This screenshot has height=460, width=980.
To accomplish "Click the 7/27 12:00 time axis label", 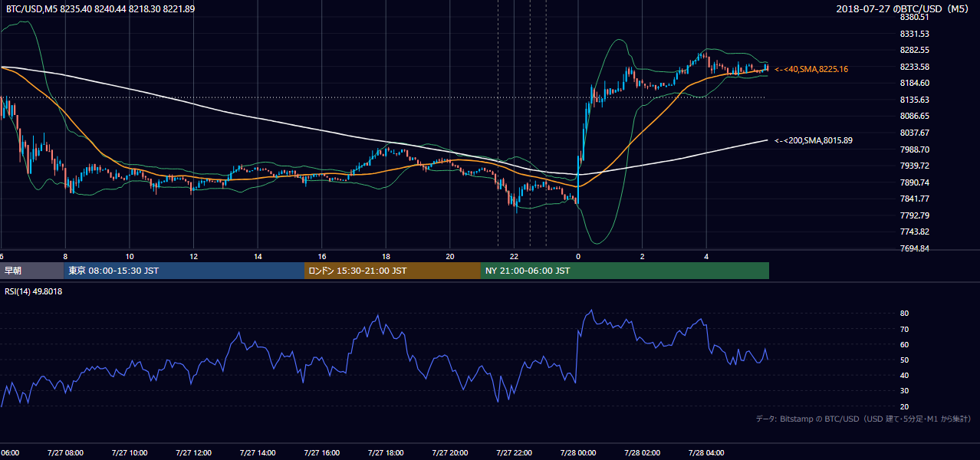I will pyautogui.click(x=193, y=453).
